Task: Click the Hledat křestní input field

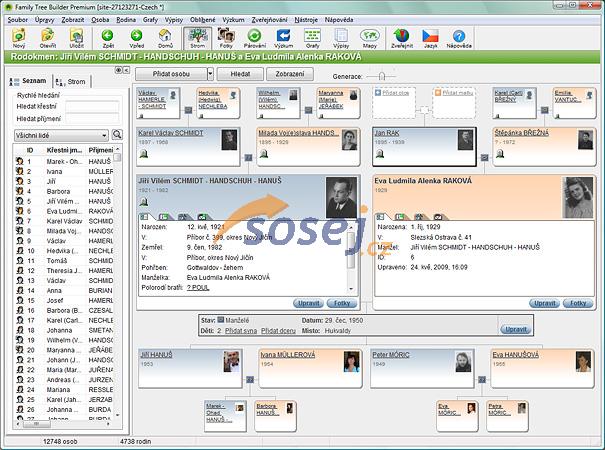Action: coord(93,104)
